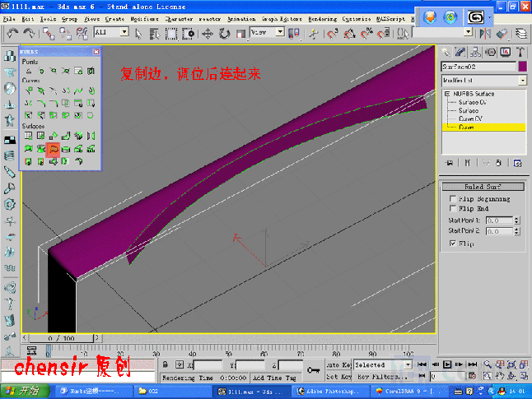
Task: Go to the animation start frame
Action: [x=422, y=364]
